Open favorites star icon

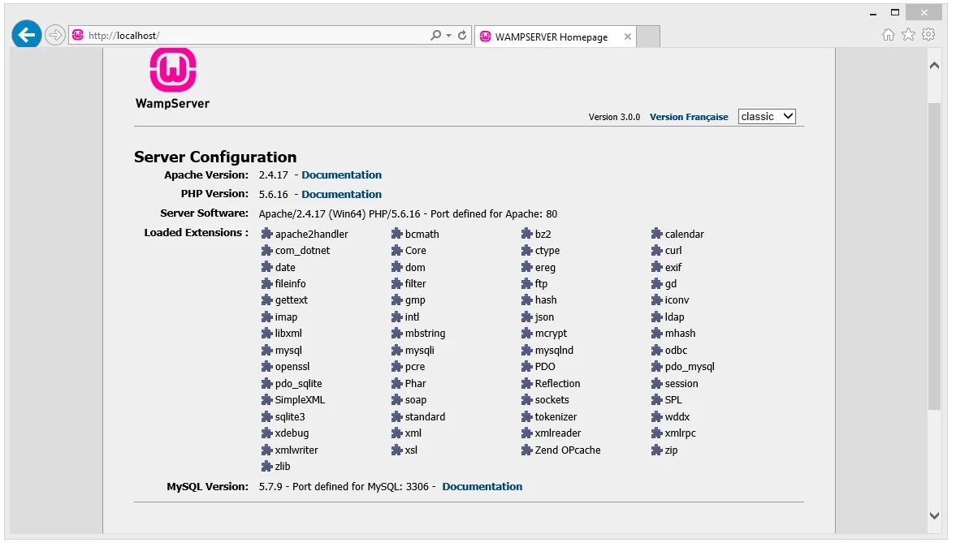pyautogui.click(x=908, y=35)
